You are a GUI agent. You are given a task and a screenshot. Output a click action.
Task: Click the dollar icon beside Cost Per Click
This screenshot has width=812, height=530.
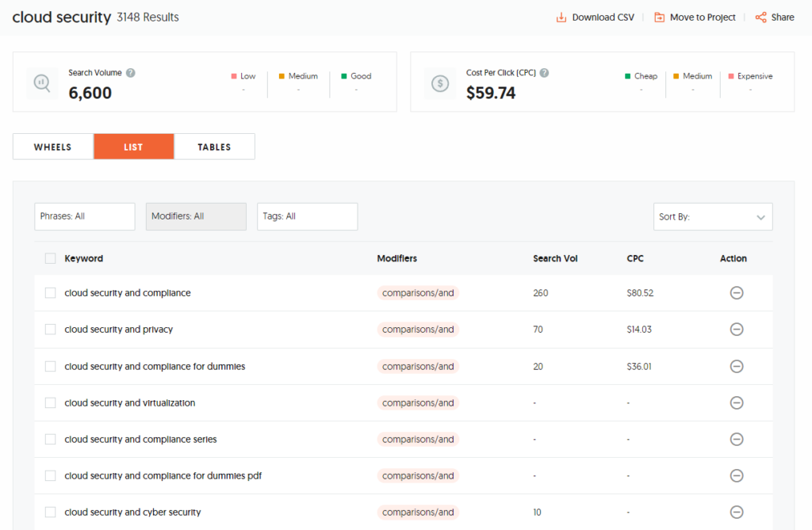(439, 81)
